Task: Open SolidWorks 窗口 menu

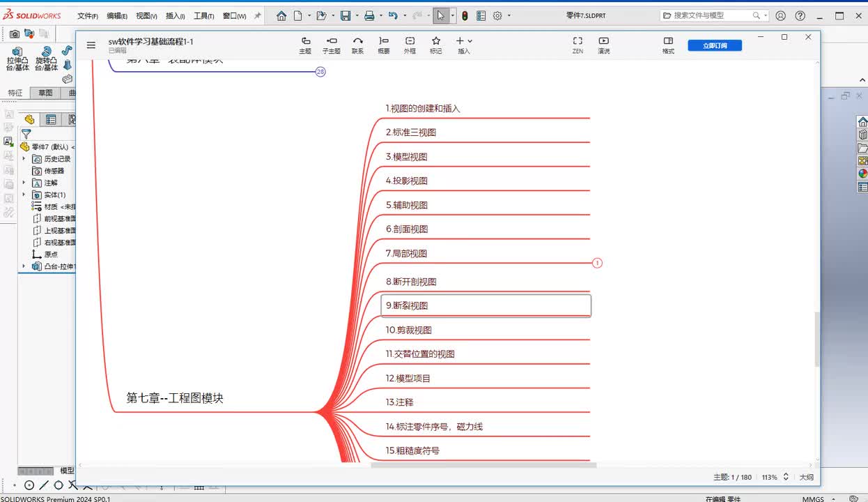Action: (234, 15)
